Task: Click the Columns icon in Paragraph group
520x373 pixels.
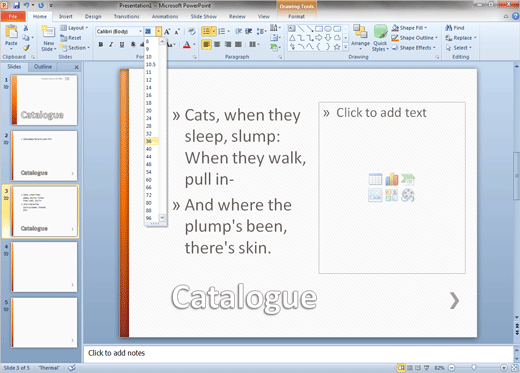Action: click(253, 44)
